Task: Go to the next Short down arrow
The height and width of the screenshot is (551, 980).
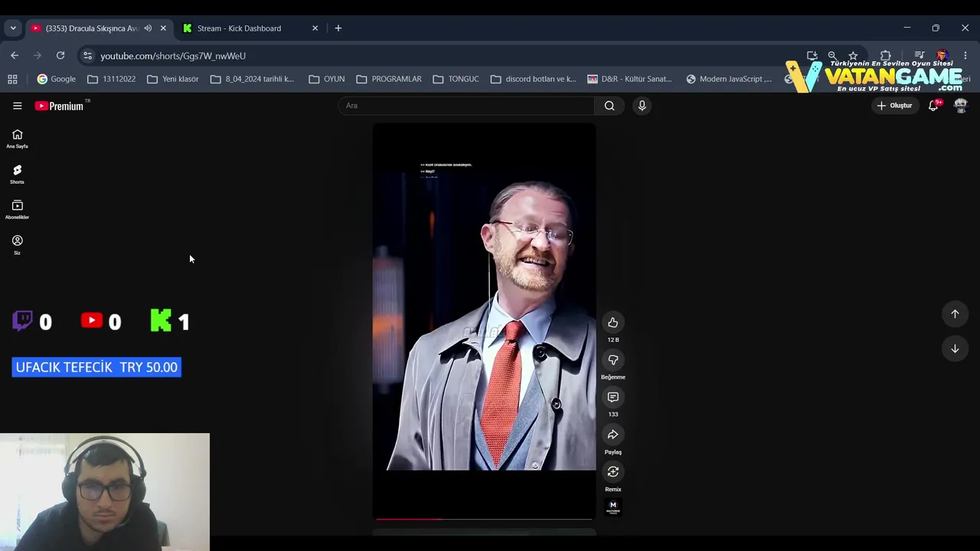Action: click(955, 349)
